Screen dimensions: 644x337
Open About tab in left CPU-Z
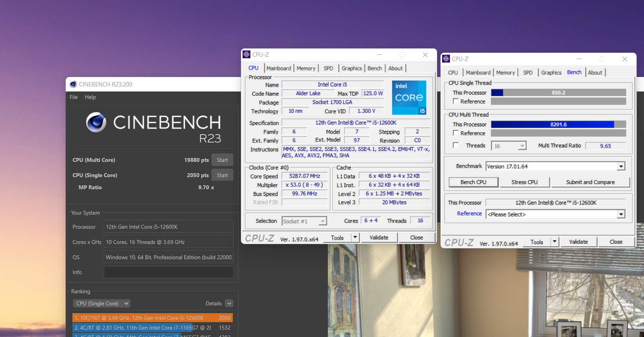pyautogui.click(x=396, y=68)
